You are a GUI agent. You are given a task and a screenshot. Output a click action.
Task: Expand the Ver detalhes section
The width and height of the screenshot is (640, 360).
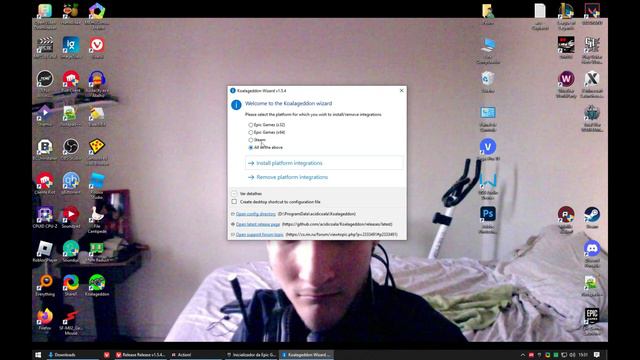(234, 193)
